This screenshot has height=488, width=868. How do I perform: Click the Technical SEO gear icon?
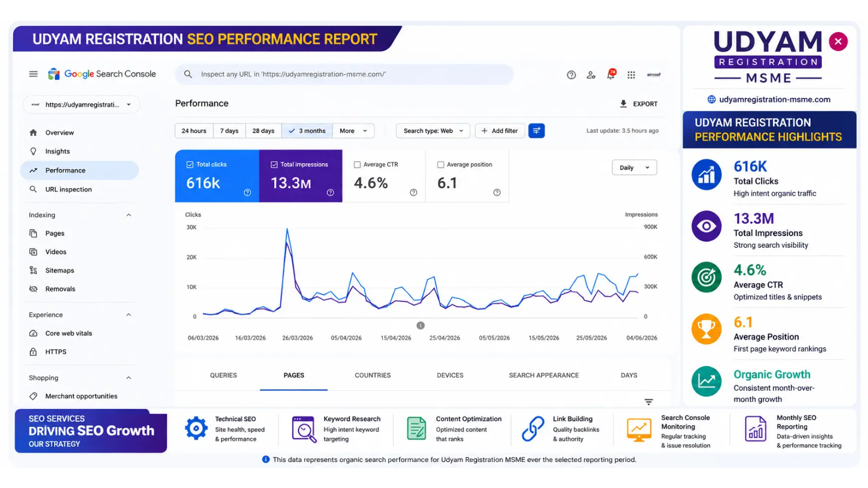click(196, 428)
